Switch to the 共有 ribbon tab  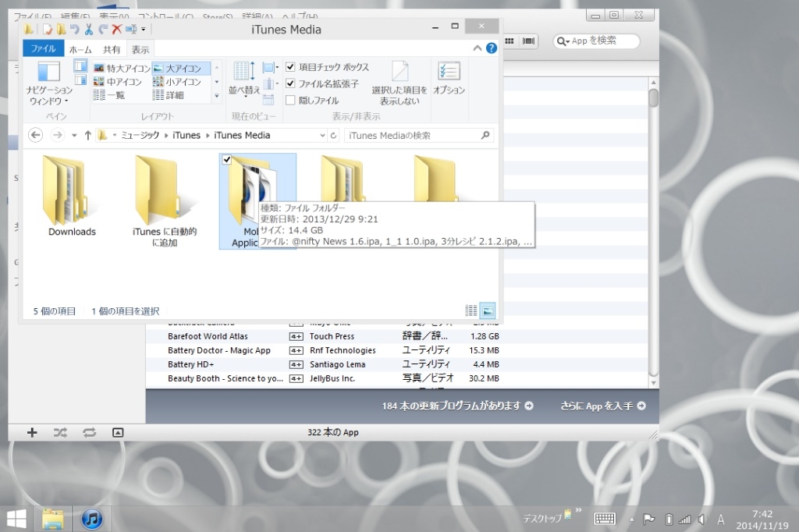112,49
